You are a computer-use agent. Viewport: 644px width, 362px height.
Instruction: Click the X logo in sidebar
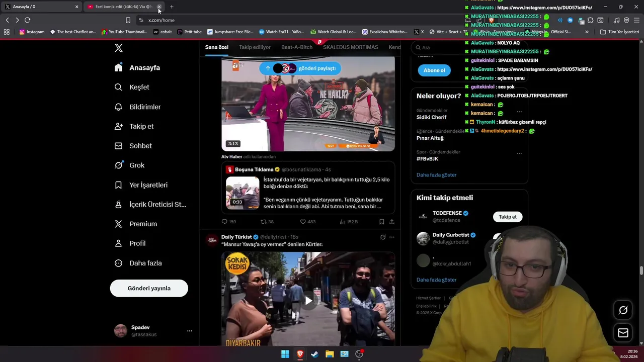coord(119,48)
